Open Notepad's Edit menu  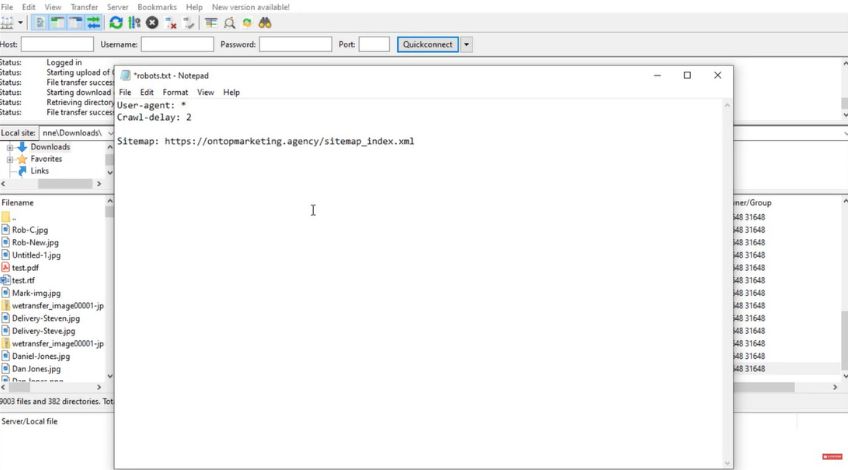pos(147,92)
